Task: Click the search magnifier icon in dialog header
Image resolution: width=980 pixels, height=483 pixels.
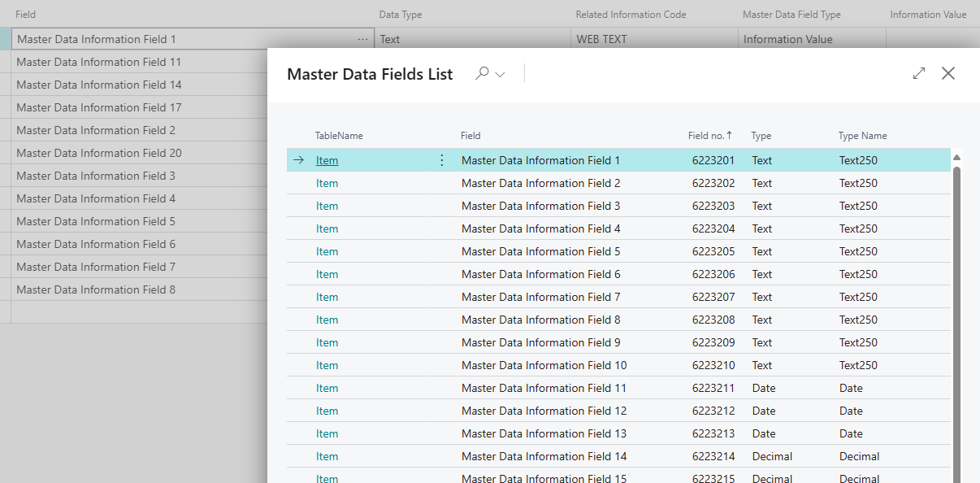Action: pos(483,73)
